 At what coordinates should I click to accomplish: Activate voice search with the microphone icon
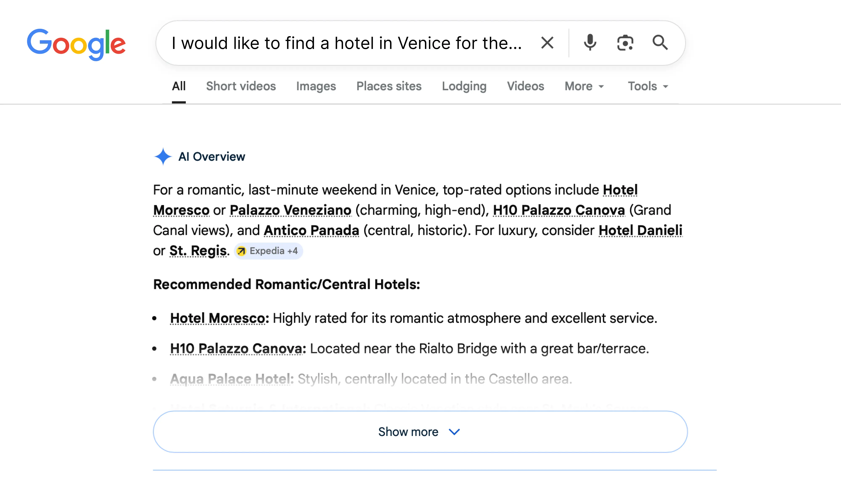click(590, 43)
